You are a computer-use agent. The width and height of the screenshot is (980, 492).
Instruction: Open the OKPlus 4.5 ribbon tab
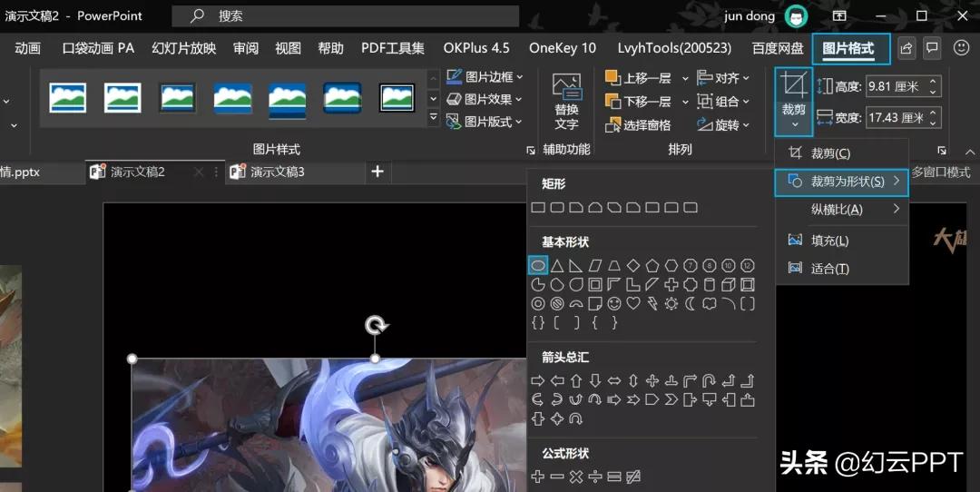(476, 48)
